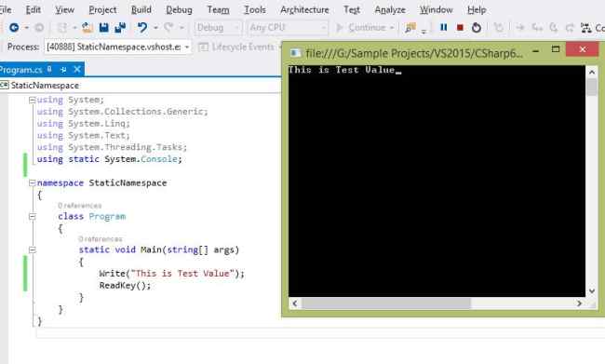Click console vertical scrollbar up arrow

point(592,72)
